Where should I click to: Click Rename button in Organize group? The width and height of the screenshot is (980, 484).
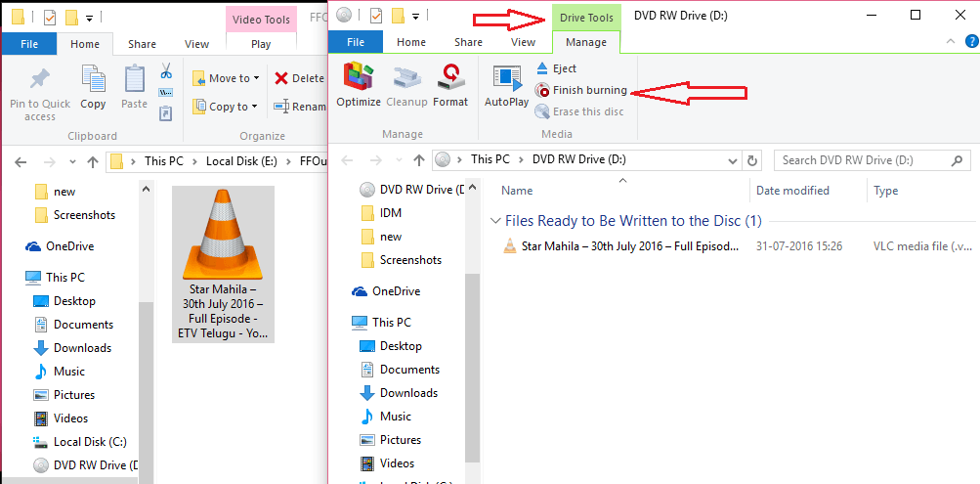301,107
